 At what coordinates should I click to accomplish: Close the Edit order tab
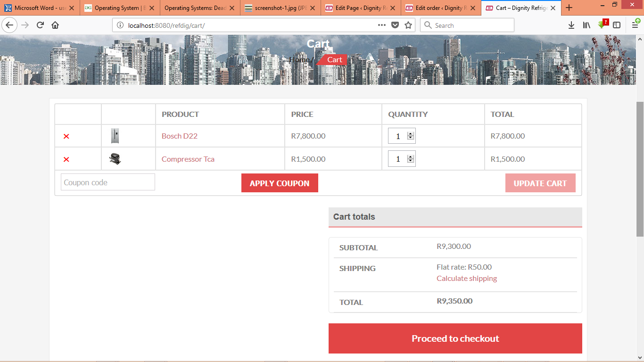[x=473, y=8]
